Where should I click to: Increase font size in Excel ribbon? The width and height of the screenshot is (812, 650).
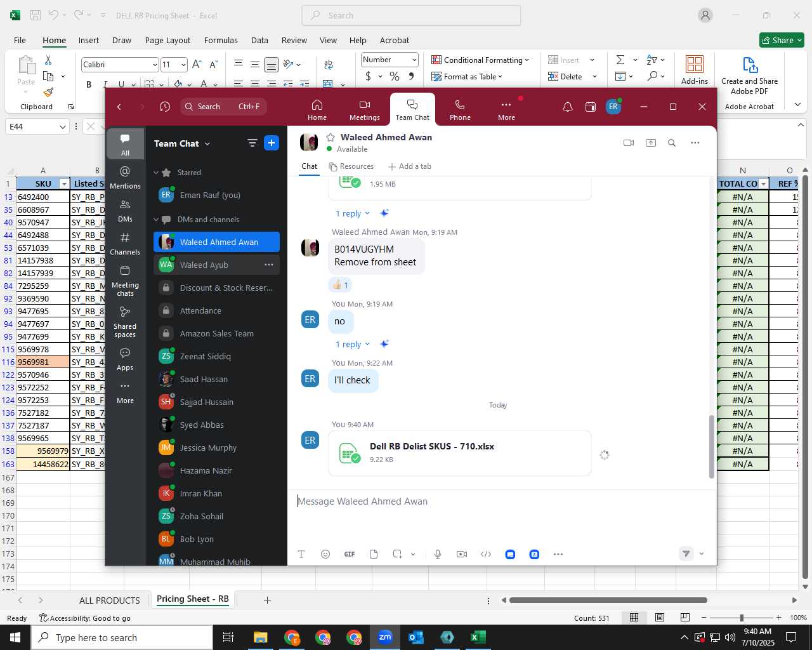pyautogui.click(x=197, y=64)
